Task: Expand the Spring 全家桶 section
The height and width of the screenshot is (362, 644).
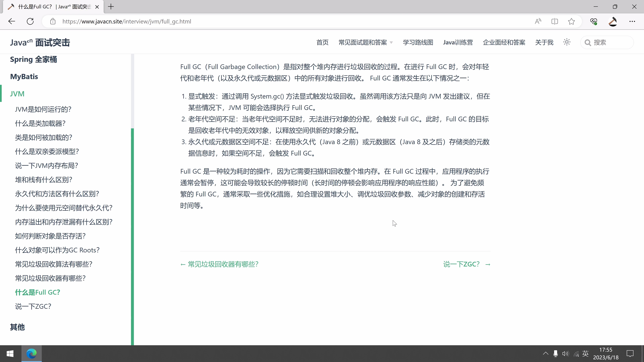Action: tap(33, 59)
